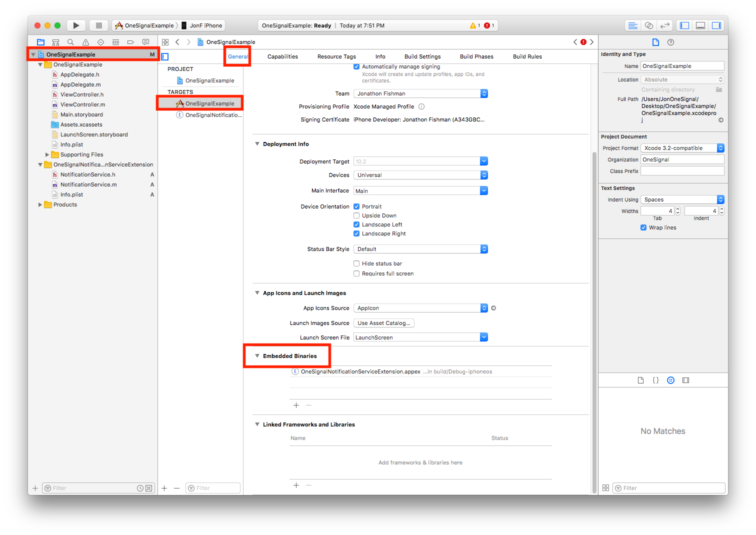The image size is (756, 535).
Task: Show the Project navigator folder icon
Action: click(x=40, y=42)
